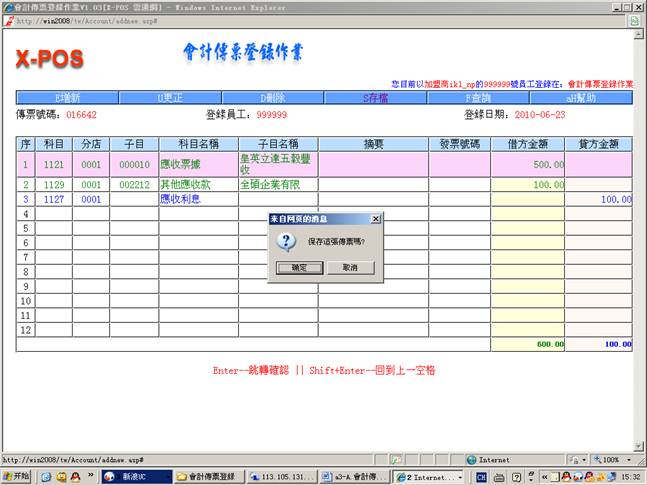Click the 科目 cell containing 1129

click(54, 185)
